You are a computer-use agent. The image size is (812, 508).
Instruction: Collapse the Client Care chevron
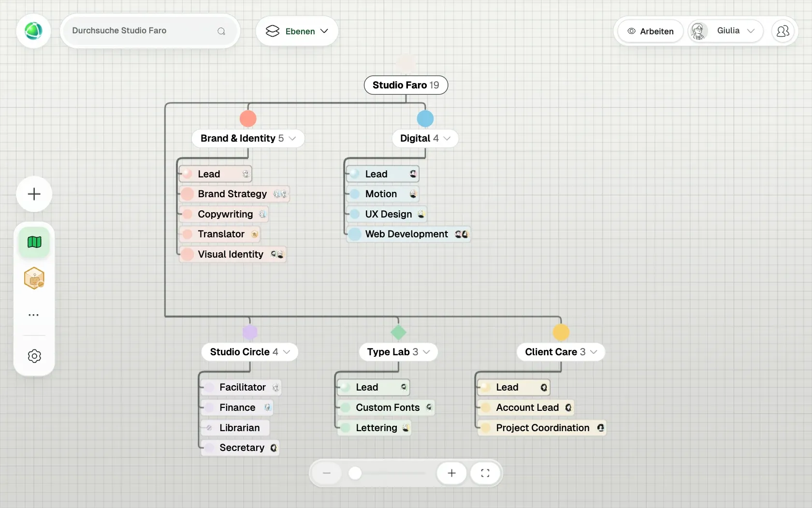pos(594,352)
